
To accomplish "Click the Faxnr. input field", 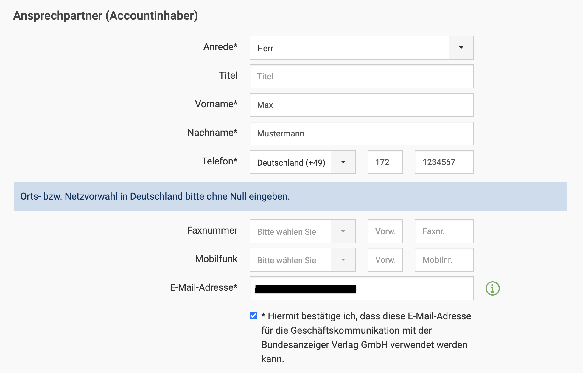I will [x=444, y=231].
